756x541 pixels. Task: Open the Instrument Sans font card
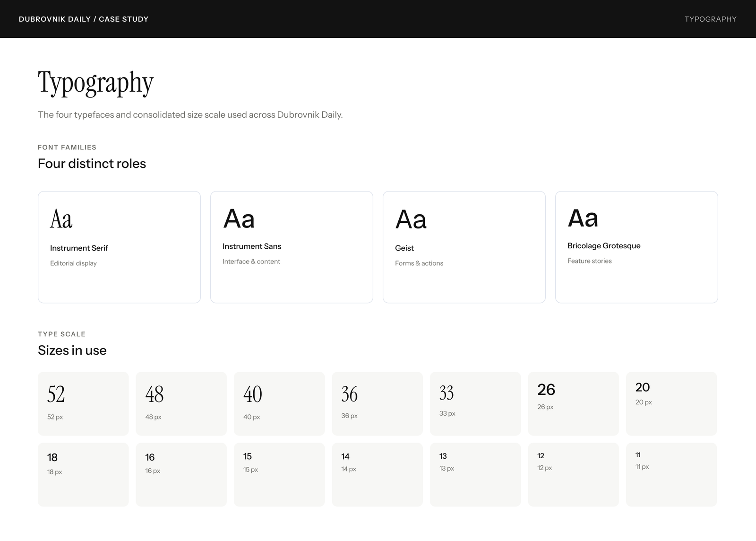click(x=292, y=247)
